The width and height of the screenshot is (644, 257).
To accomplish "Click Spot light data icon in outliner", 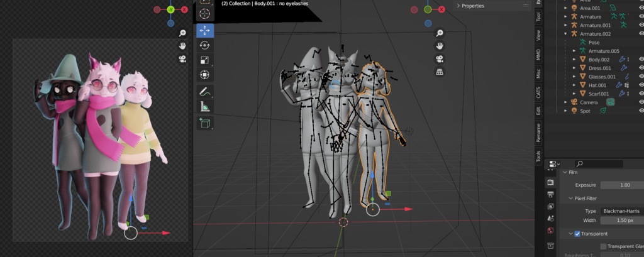I will coord(603,111).
